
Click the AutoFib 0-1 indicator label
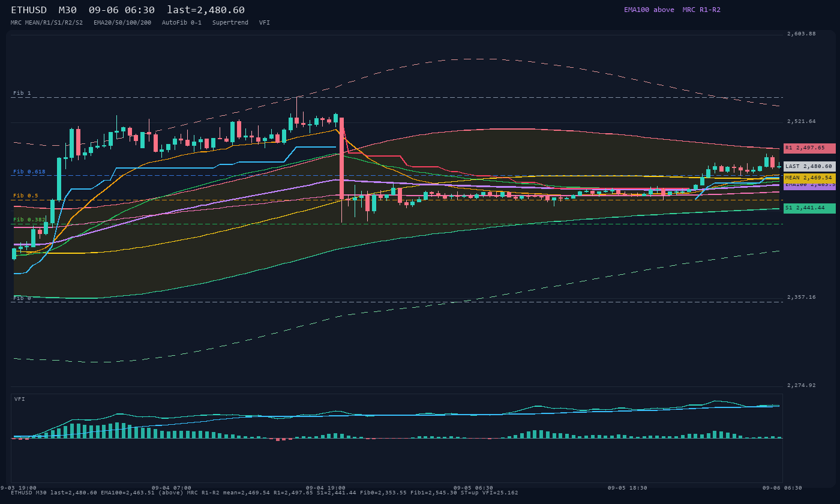coord(182,23)
